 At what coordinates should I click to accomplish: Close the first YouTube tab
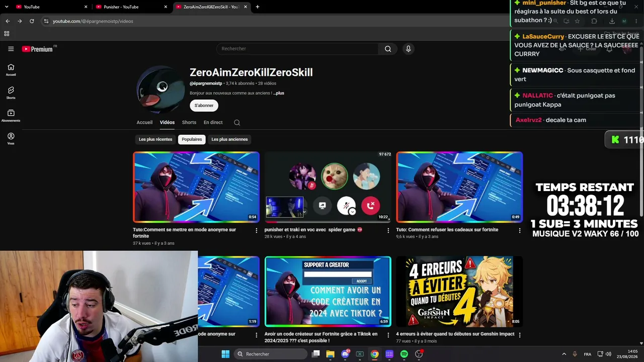86,7
